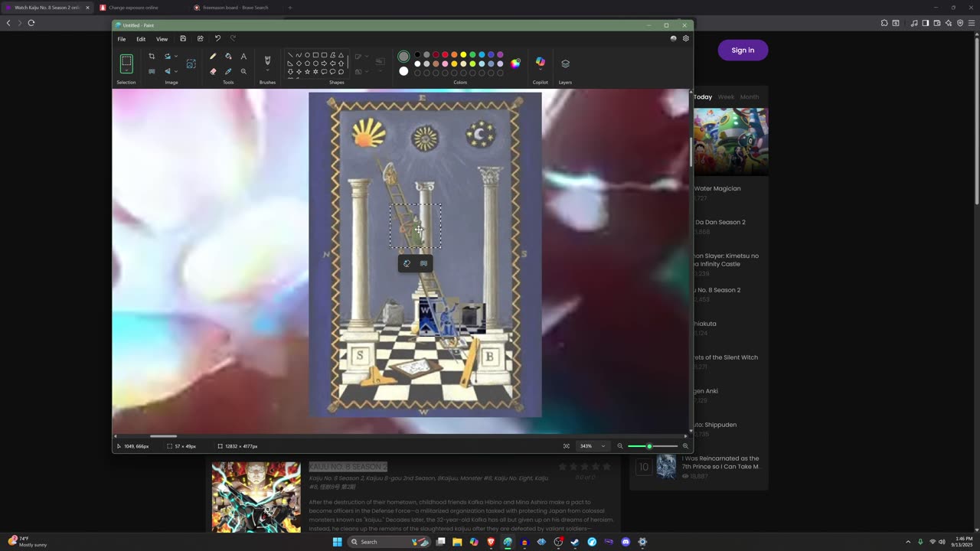This screenshot has height=551, width=980.
Task: Open the Copilot button in Paint
Action: (541, 62)
